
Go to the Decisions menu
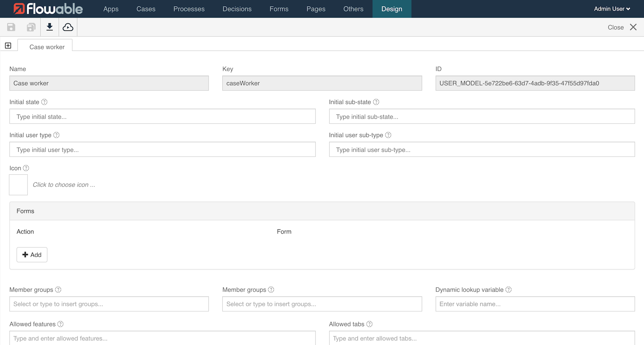[x=237, y=9]
